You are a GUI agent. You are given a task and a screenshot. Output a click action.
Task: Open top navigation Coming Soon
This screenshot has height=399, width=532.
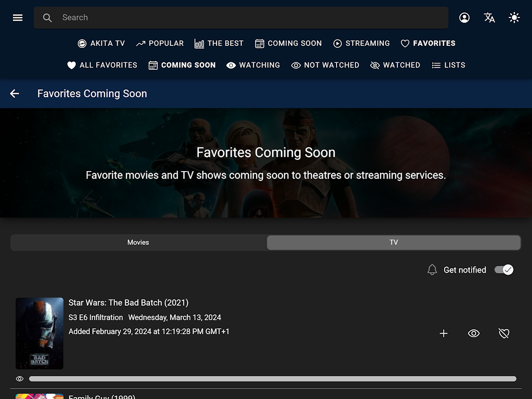coord(288,43)
